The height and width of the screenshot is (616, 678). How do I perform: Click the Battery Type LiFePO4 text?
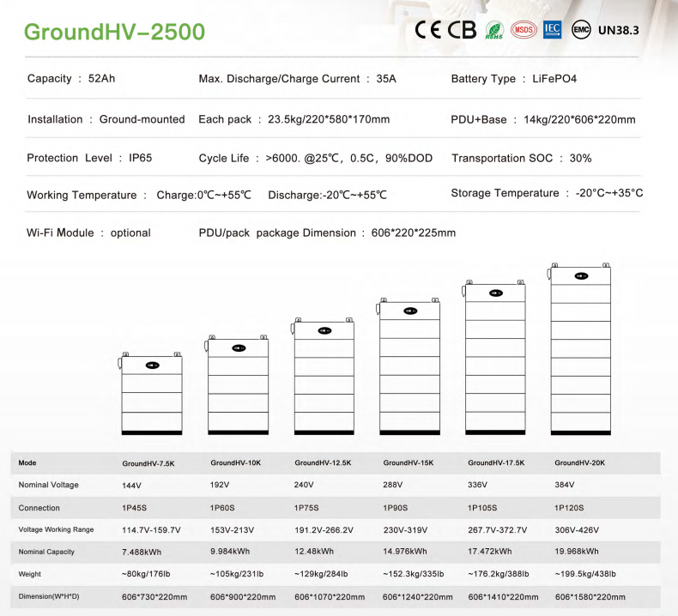(x=514, y=79)
